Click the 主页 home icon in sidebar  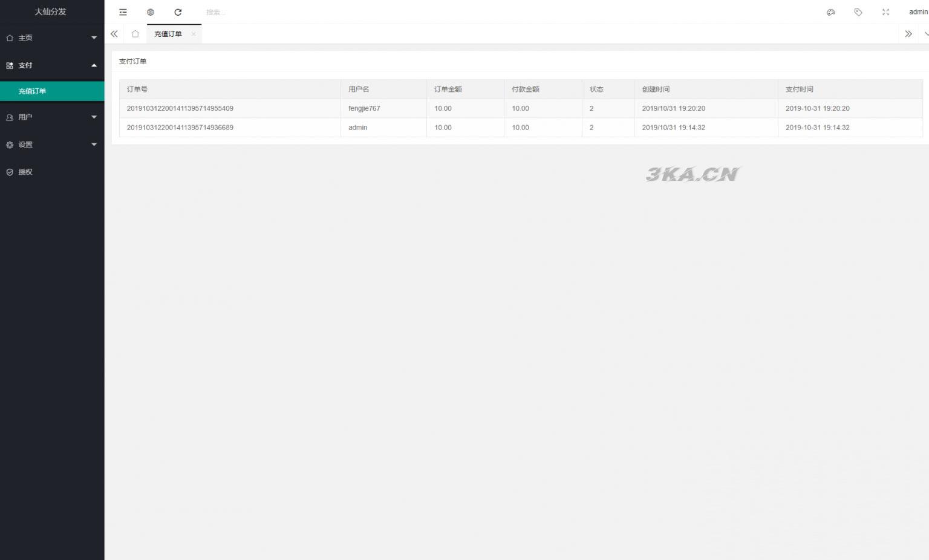(x=10, y=38)
